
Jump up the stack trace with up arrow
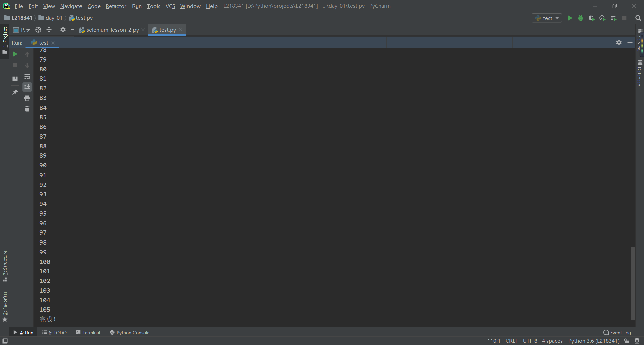pyautogui.click(x=27, y=54)
